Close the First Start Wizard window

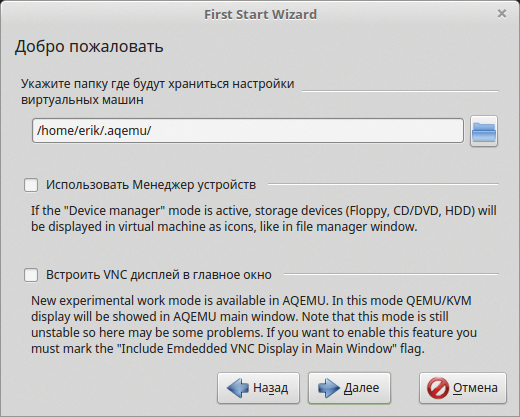502,14
